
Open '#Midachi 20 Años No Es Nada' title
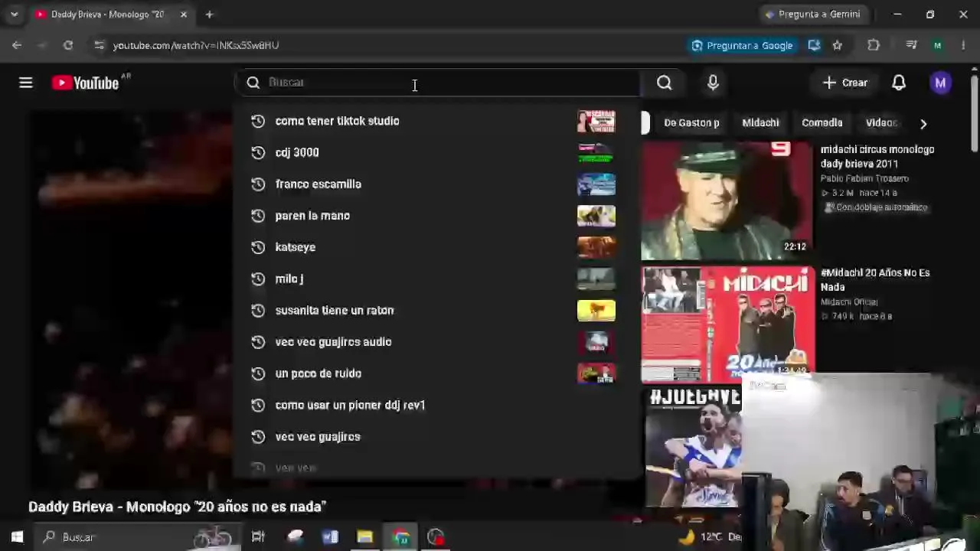click(x=875, y=279)
